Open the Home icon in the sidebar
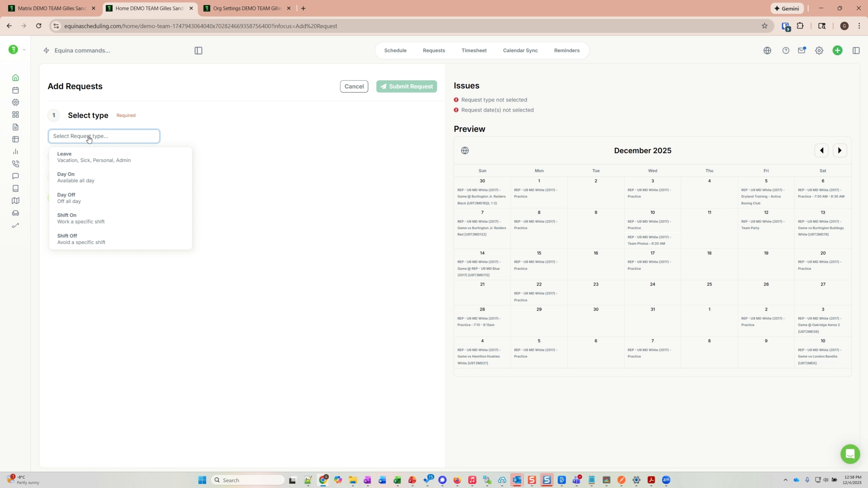Image resolution: width=868 pixels, height=488 pixels. click(16, 77)
